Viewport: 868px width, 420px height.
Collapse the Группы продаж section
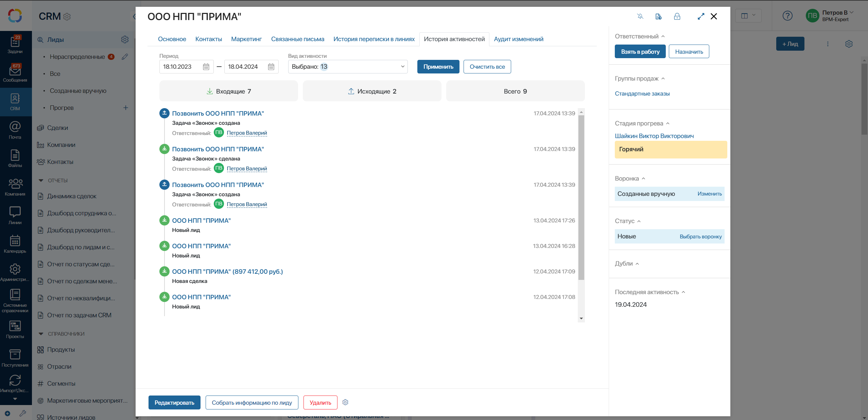[x=663, y=79]
